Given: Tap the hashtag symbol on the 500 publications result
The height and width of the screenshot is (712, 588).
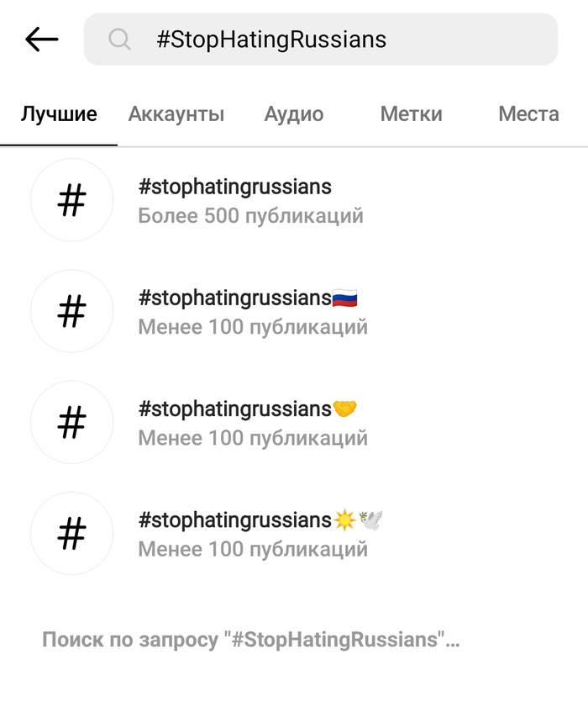Looking at the screenshot, I should coord(71,200).
